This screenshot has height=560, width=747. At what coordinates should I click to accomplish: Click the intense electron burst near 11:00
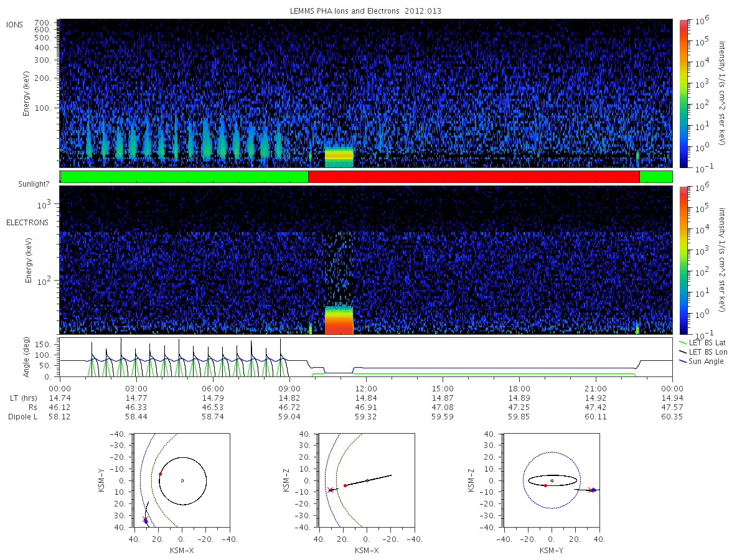pos(339,320)
